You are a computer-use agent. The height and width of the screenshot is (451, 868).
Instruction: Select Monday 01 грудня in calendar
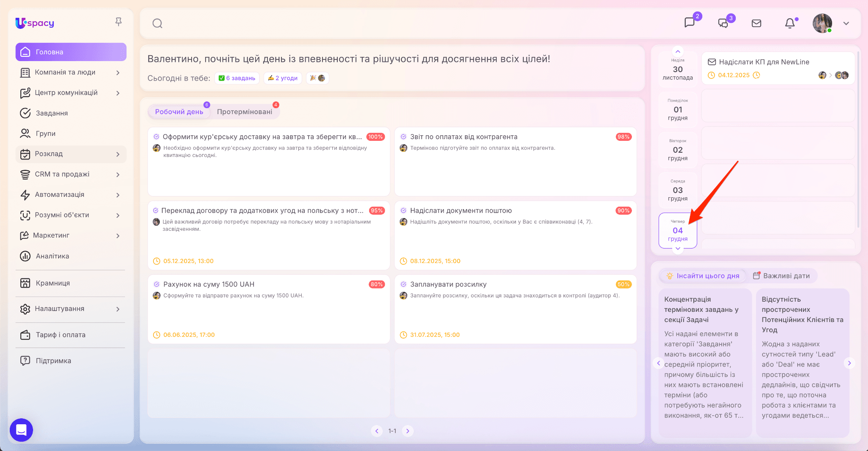coord(678,109)
